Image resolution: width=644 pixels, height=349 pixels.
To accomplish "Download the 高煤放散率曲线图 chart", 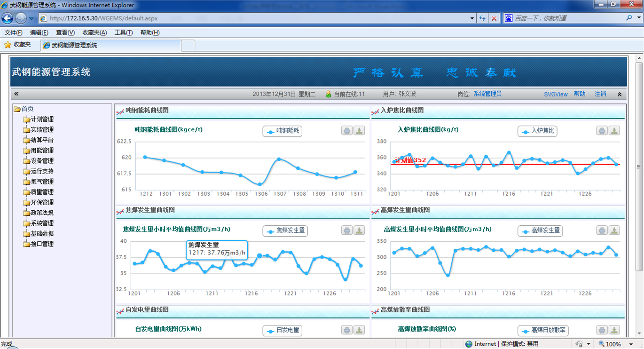I will (x=614, y=330).
